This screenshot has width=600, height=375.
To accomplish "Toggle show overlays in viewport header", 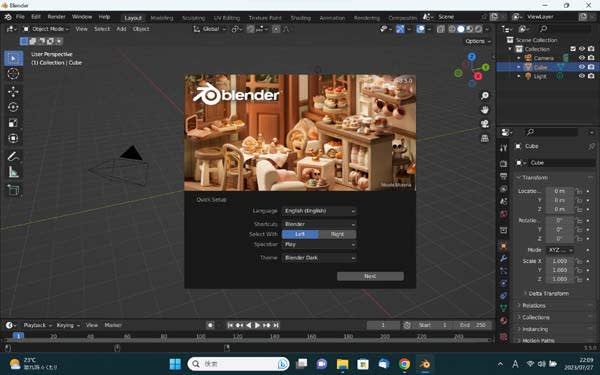I will (421, 29).
